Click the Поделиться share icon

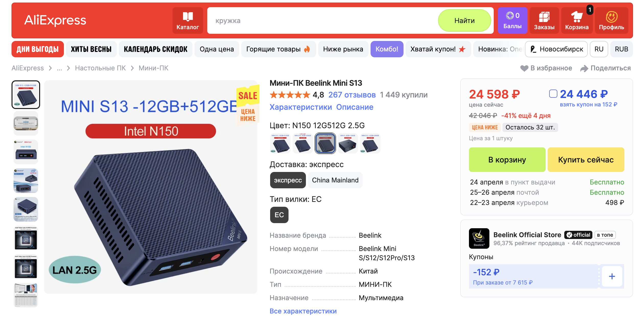tap(584, 68)
